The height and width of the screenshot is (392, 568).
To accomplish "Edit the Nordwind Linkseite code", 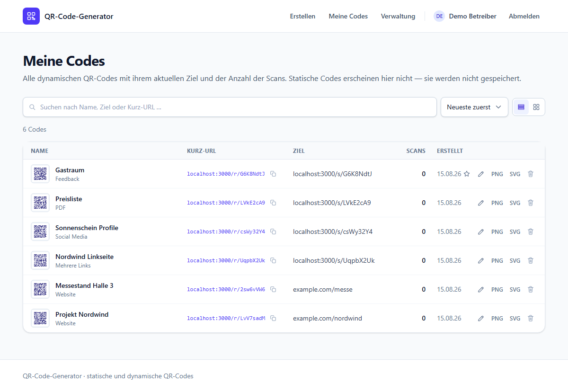I will point(481,260).
